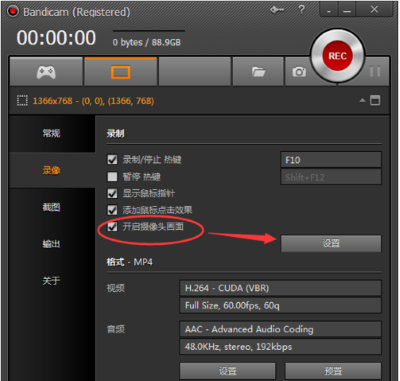Click 设置 button under recording options

click(x=331, y=243)
